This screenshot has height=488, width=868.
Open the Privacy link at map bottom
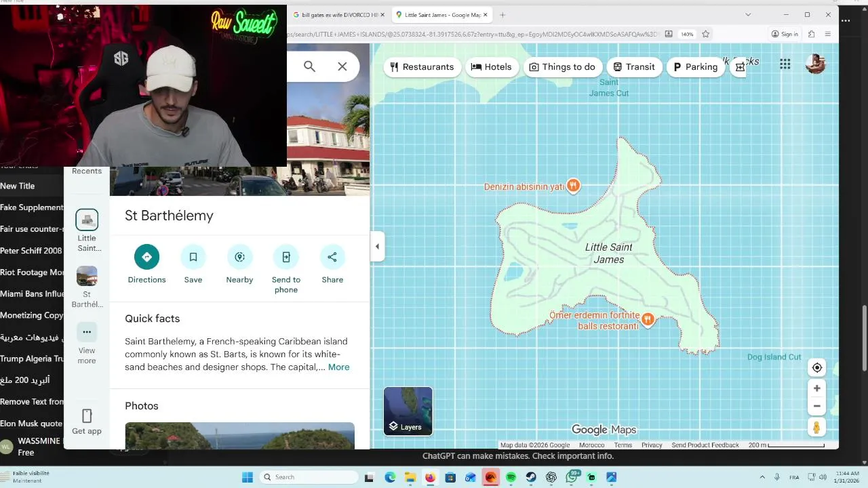652,445
